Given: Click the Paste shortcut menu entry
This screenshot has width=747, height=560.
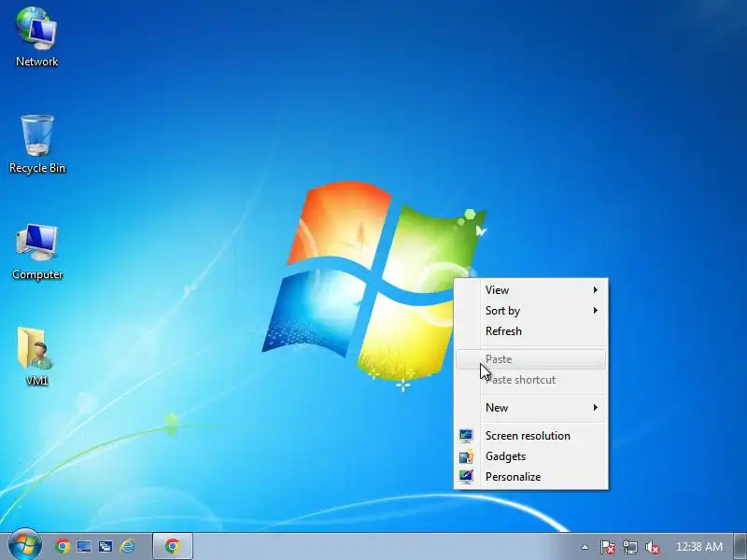Looking at the screenshot, I should point(530,380).
